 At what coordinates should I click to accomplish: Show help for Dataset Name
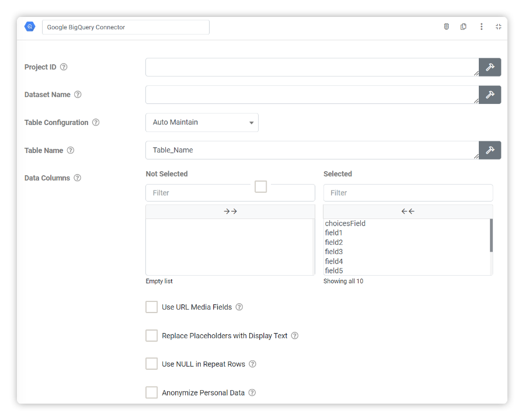[x=78, y=95]
